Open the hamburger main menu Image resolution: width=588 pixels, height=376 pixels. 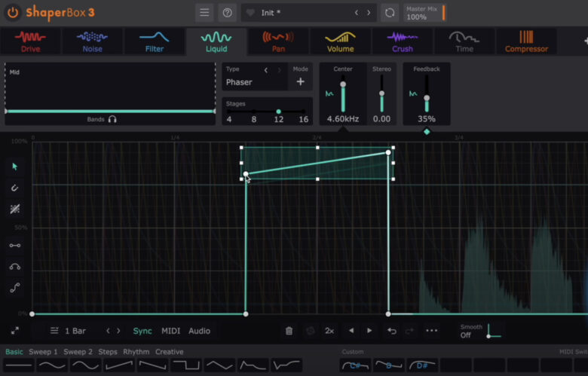coord(204,13)
